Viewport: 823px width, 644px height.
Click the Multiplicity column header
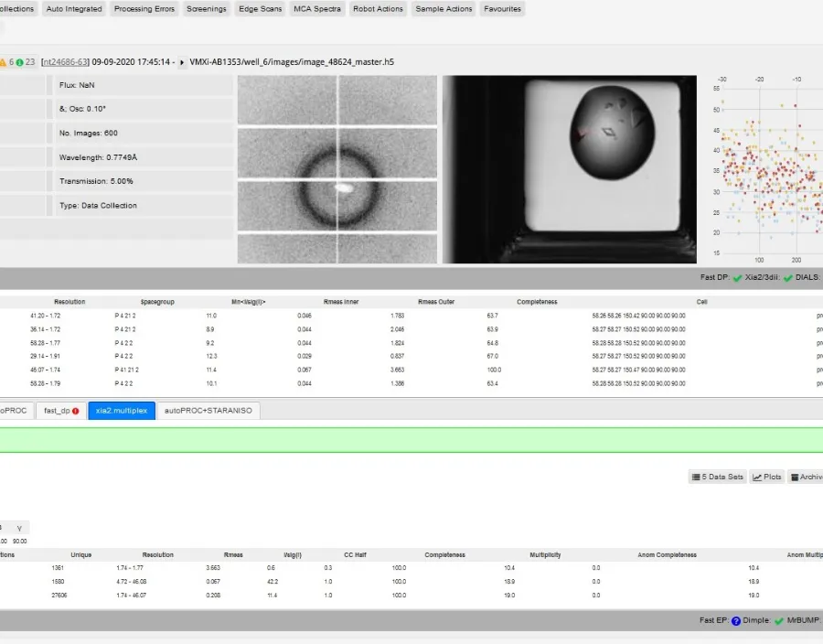(545, 554)
